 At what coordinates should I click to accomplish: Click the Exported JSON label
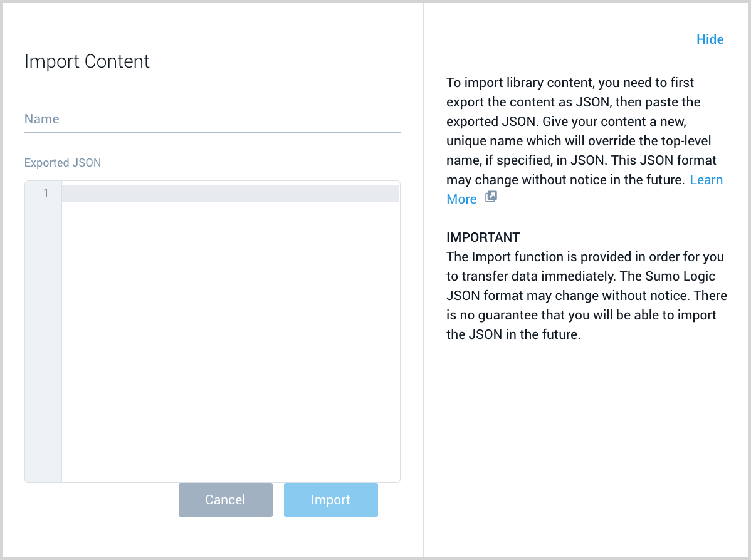pos(62,162)
